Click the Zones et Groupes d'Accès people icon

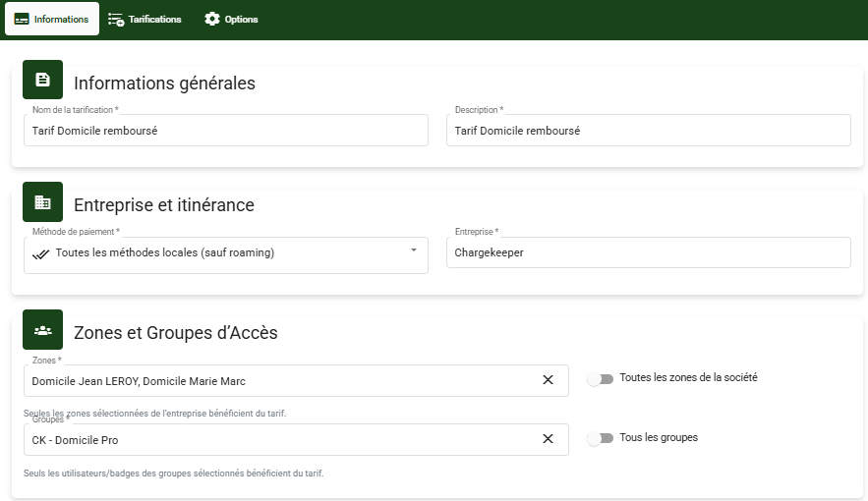pyautogui.click(x=42, y=330)
